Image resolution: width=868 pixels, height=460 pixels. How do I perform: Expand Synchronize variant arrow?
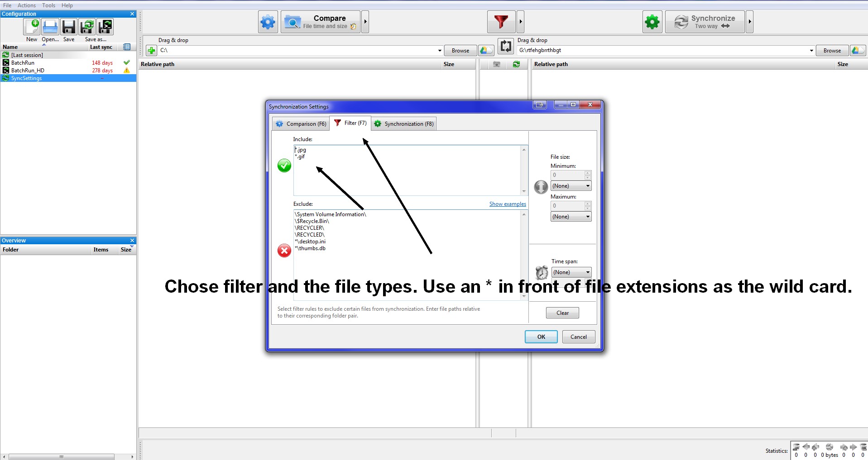750,22
